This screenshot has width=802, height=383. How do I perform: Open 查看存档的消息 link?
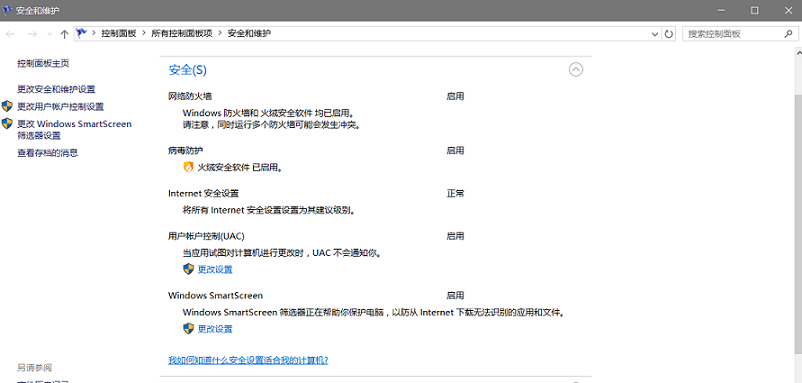click(48, 153)
